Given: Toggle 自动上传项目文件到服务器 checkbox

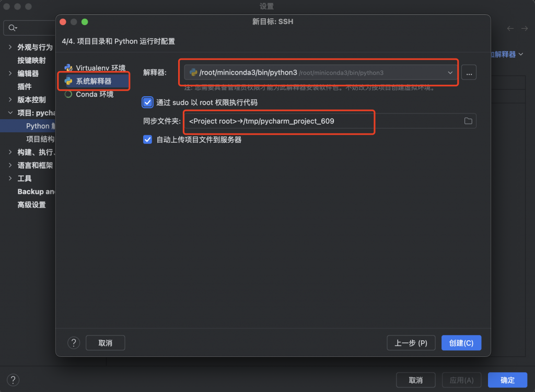Looking at the screenshot, I should (x=147, y=140).
